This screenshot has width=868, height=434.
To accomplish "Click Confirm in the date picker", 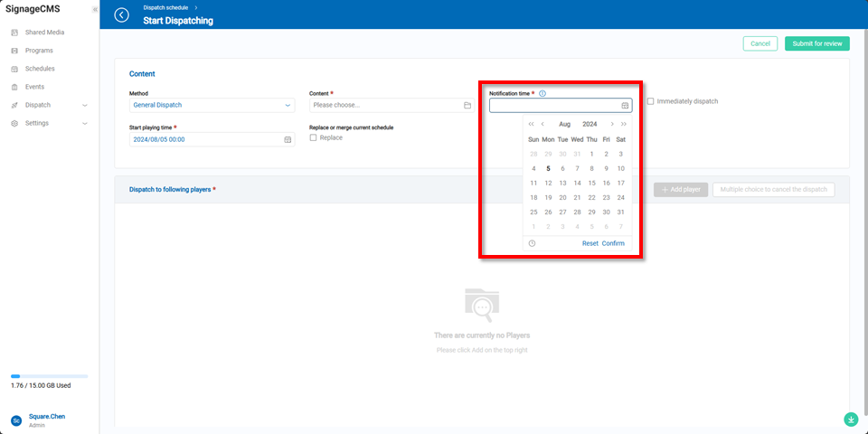I will click(613, 243).
